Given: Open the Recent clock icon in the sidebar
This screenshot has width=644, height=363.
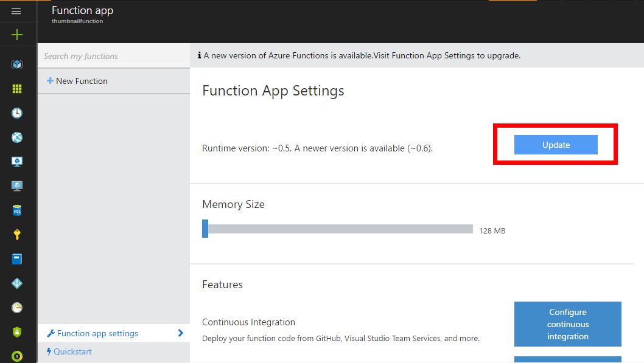Looking at the screenshot, I should click(x=17, y=113).
